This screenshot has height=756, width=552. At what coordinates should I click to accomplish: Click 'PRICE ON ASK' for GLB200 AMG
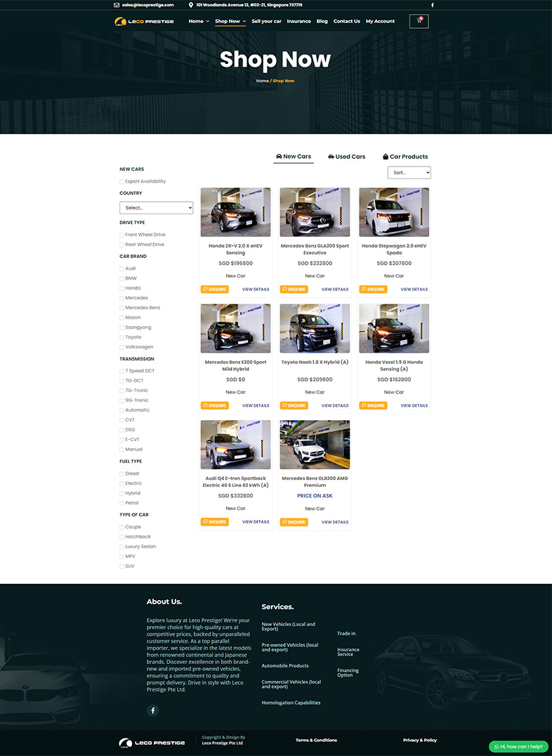pos(315,495)
